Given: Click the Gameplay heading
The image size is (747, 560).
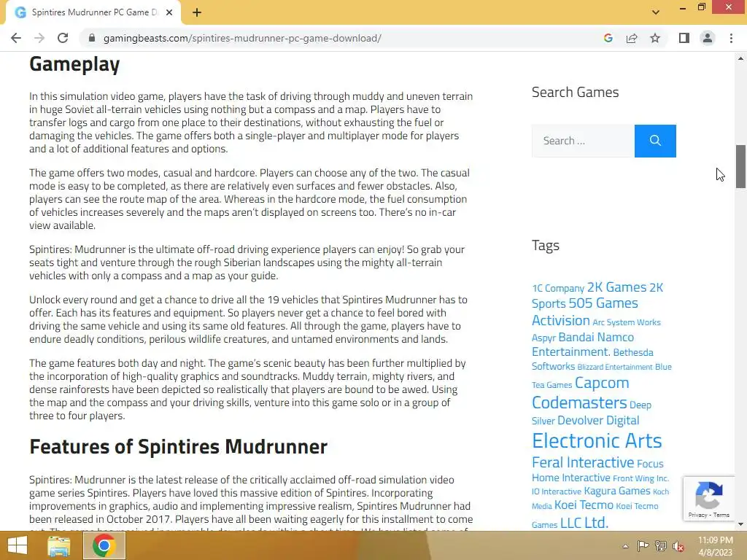Looking at the screenshot, I should [74, 64].
